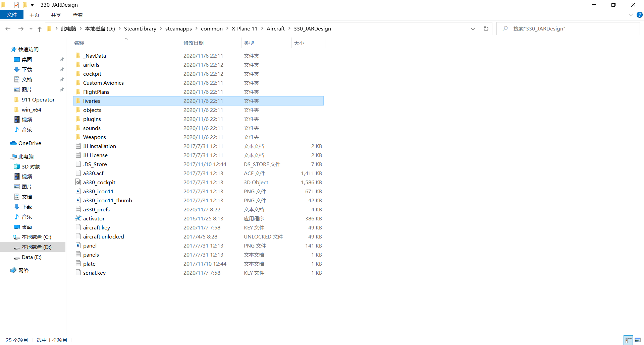Select the a330_prefs file

pos(198,209)
